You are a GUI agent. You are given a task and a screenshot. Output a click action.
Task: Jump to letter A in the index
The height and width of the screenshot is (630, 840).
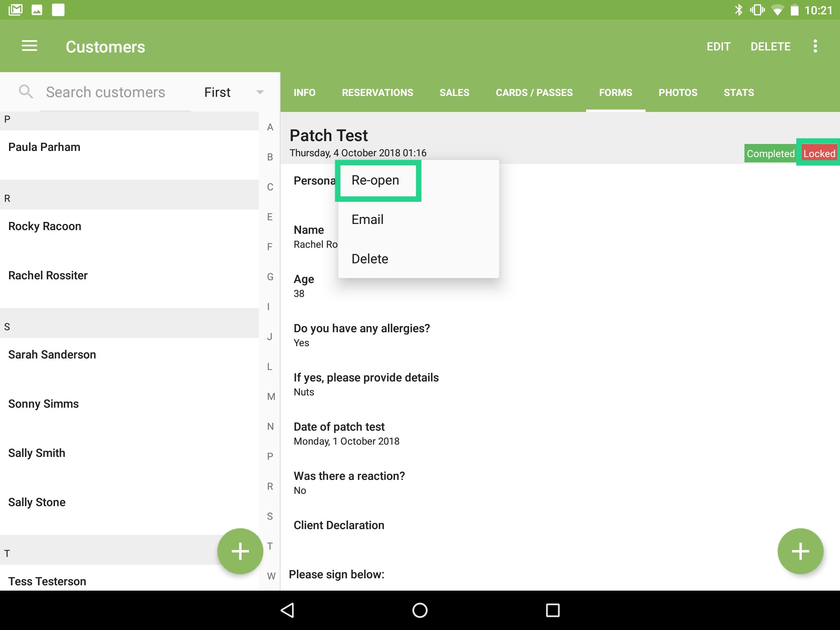tap(270, 127)
